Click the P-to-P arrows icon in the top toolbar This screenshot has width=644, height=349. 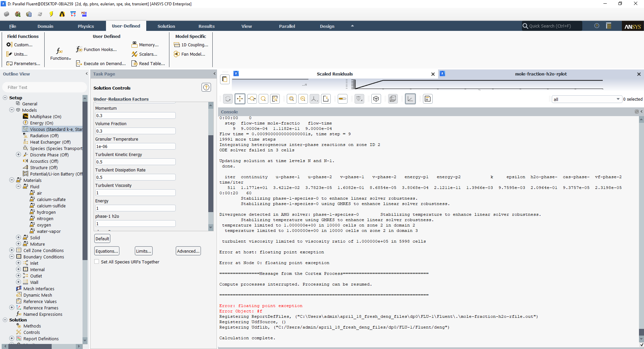[x=73, y=14]
